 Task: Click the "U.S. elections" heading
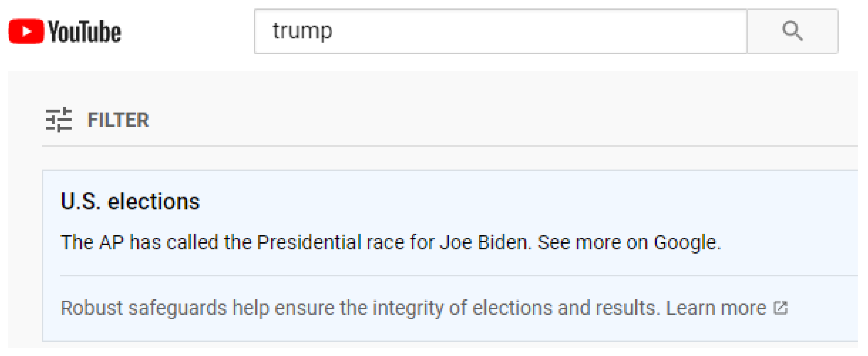pos(130,201)
